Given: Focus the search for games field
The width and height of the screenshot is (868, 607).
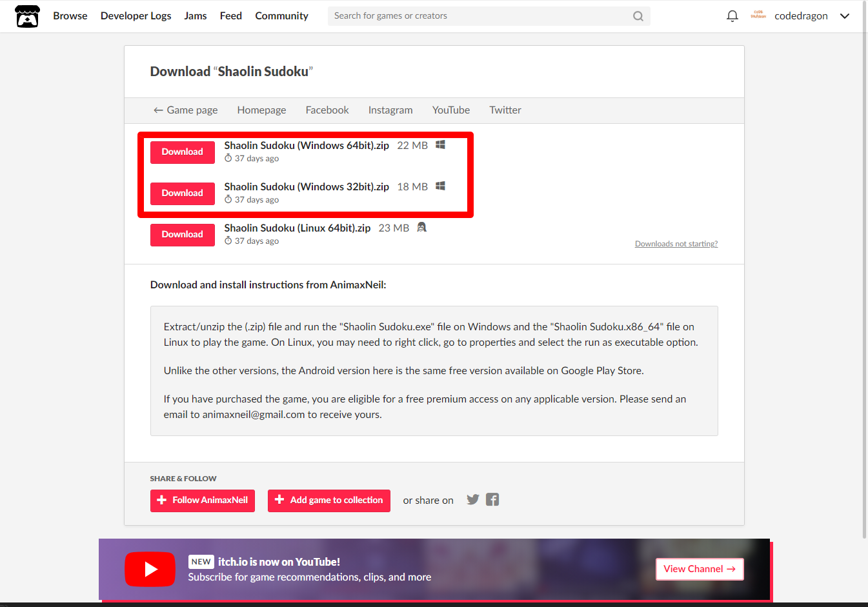Looking at the screenshot, I should pyautogui.click(x=489, y=16).
